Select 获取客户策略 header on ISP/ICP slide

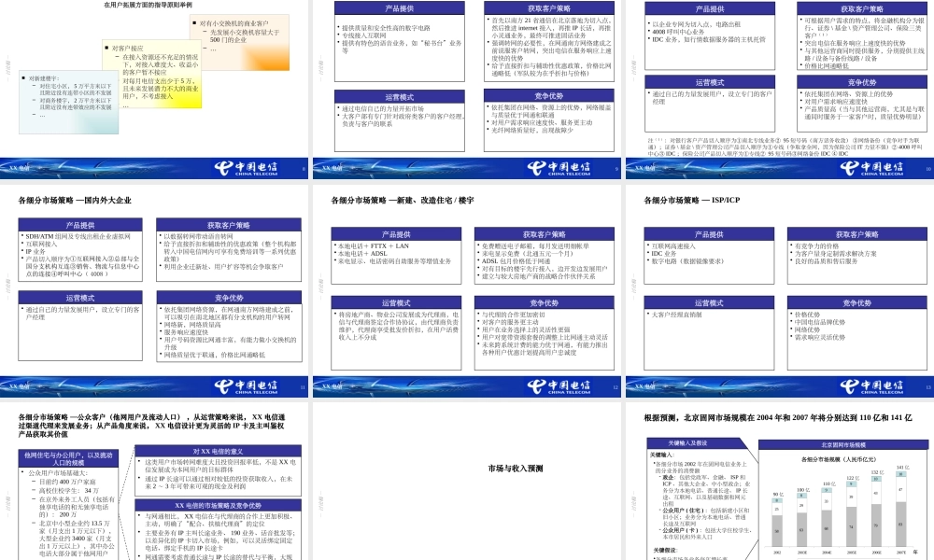coord(857,234)
